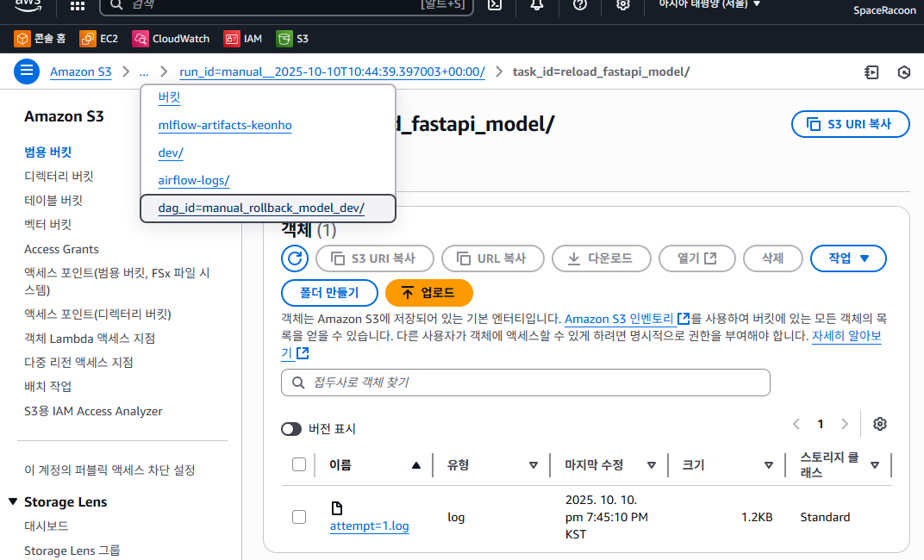Click the refresh objects icon button
The width and height of the screenshot is (924, 560).
295,258
